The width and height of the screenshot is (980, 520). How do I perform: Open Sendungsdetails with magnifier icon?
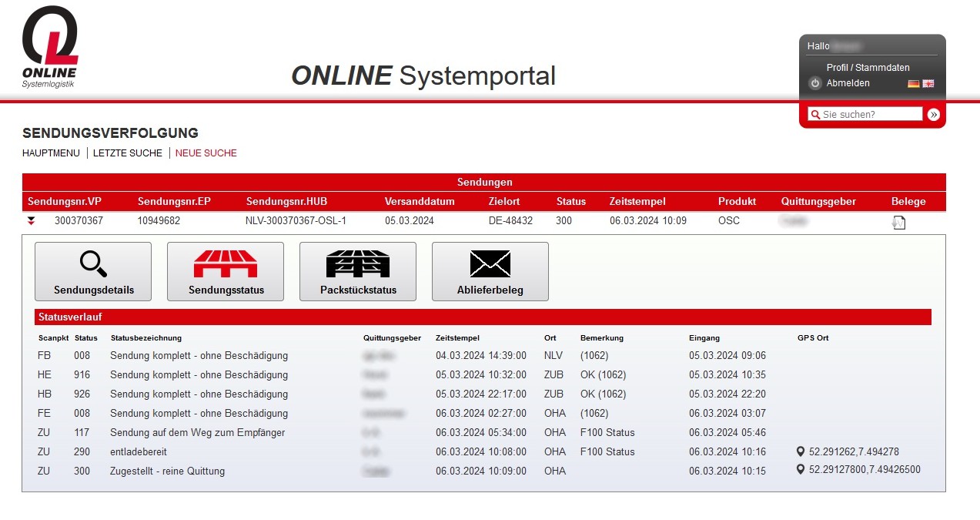[x=93, y=271]
